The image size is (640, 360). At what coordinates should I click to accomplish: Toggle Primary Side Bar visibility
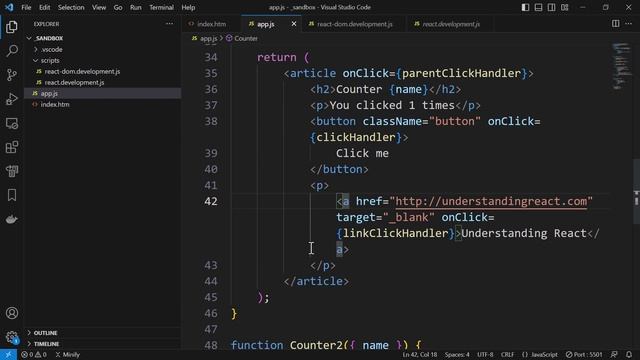point(525,7)
